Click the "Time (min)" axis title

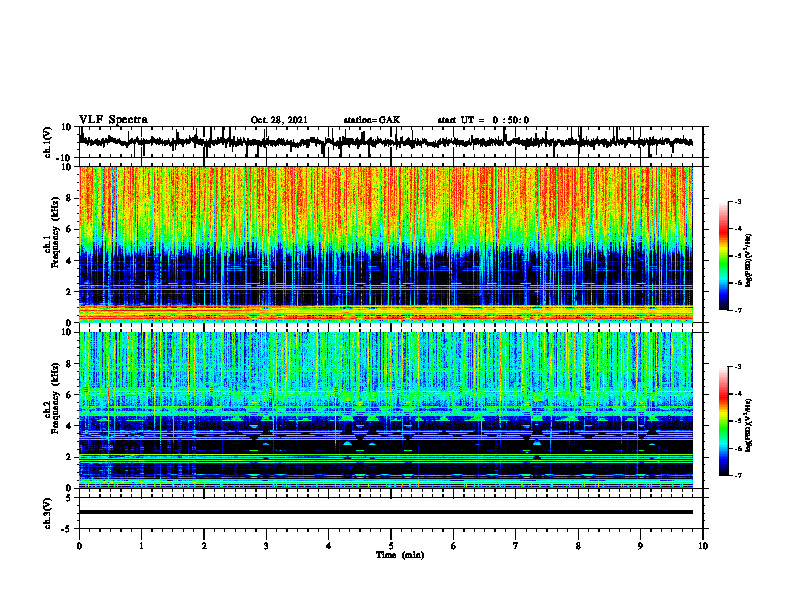(x=400, y=555)
